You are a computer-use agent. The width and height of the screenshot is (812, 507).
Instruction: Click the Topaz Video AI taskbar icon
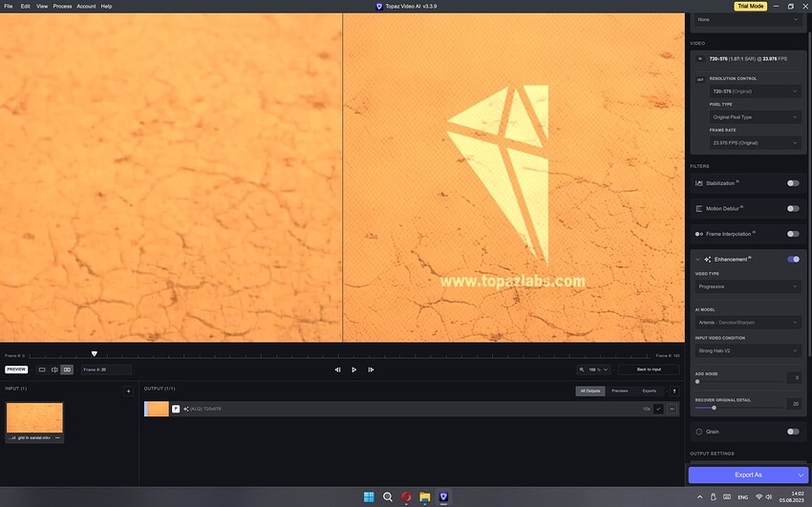(443, 496)
